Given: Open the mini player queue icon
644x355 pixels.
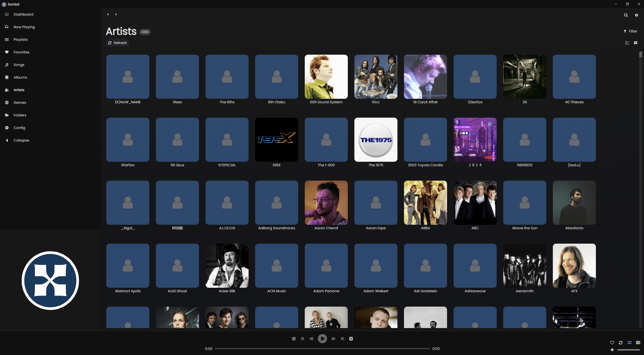Looking at the screenshot, I should tap(638, 343).
